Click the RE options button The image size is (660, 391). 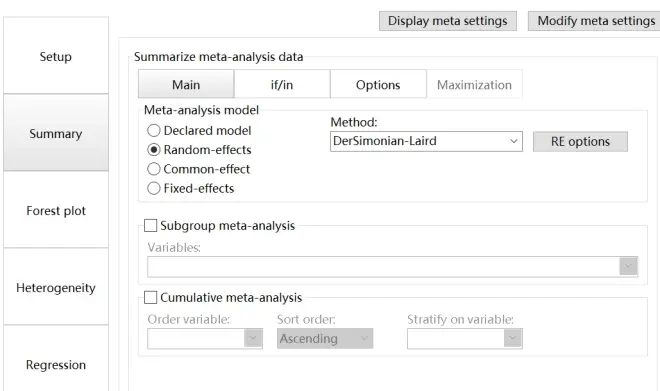click(x=580, y=141)
